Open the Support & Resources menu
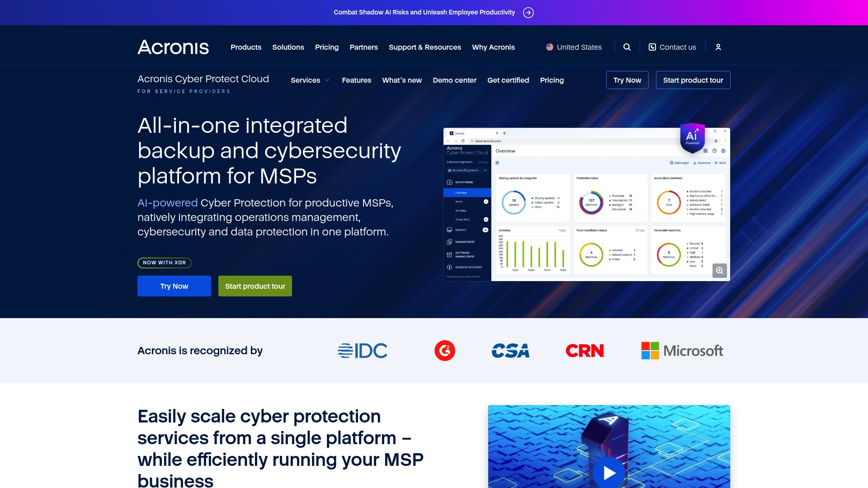This screenshot has width=868, height=488. tap(425, 47)
